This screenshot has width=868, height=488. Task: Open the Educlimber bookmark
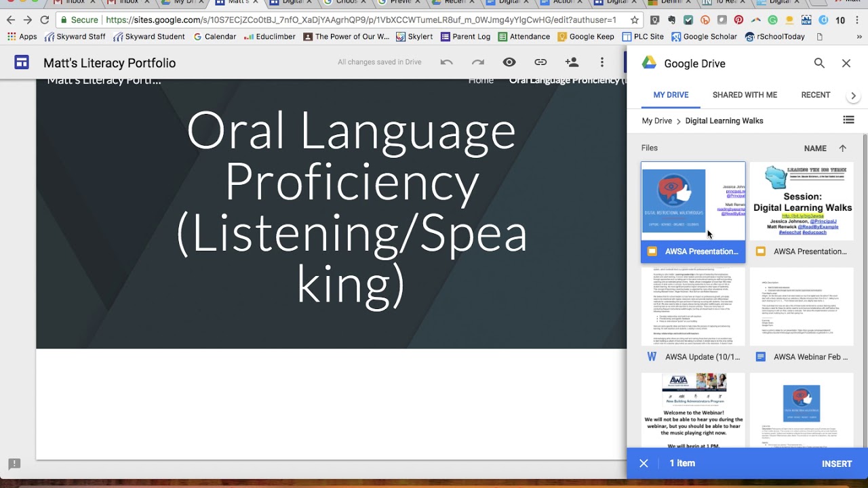pos(270,37)
